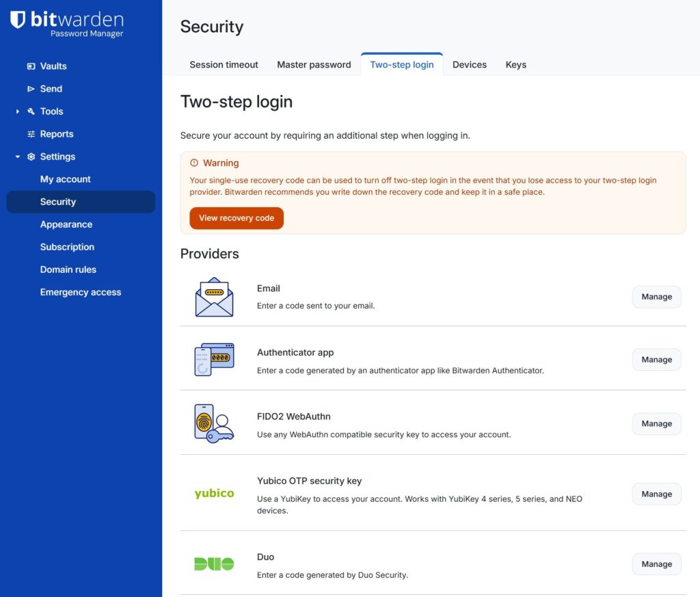Click the 'Yubico OTP security key' title
Screen dimensions: 700x597
point(310,481)
